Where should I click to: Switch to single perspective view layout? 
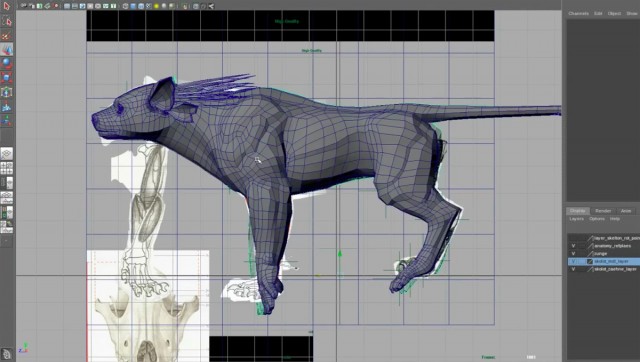(7, 154)
